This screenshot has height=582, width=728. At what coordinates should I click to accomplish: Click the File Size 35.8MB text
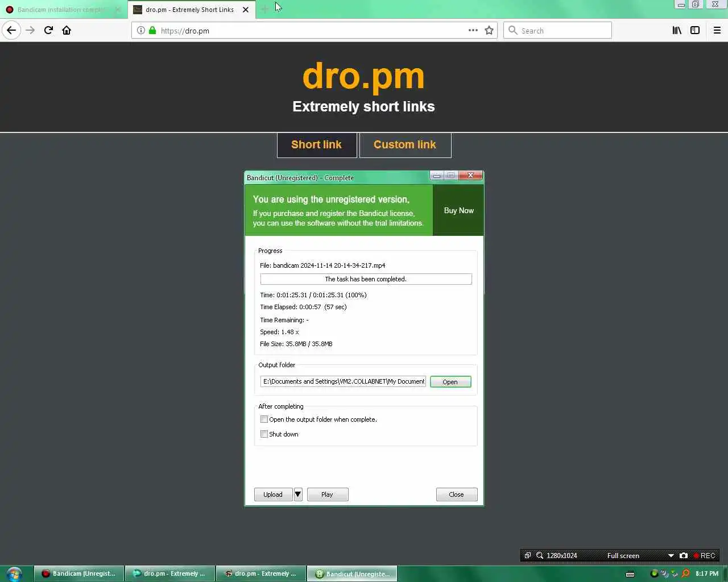tap(296, 344)
